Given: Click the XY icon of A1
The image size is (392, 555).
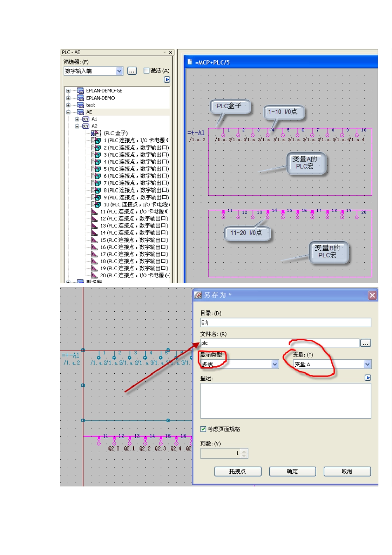Looking at the screenshot, I should [x=86, y=119].
